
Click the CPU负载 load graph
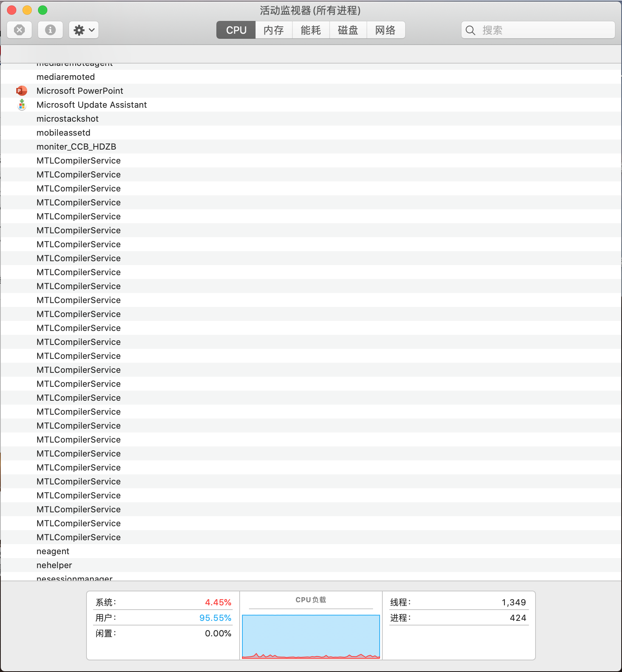(x=311, y=636)
